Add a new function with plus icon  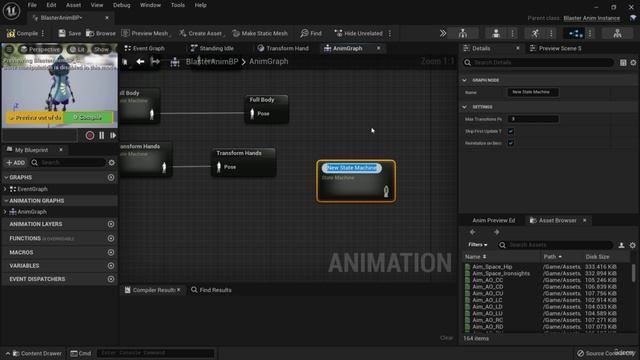tap(111, 238)
